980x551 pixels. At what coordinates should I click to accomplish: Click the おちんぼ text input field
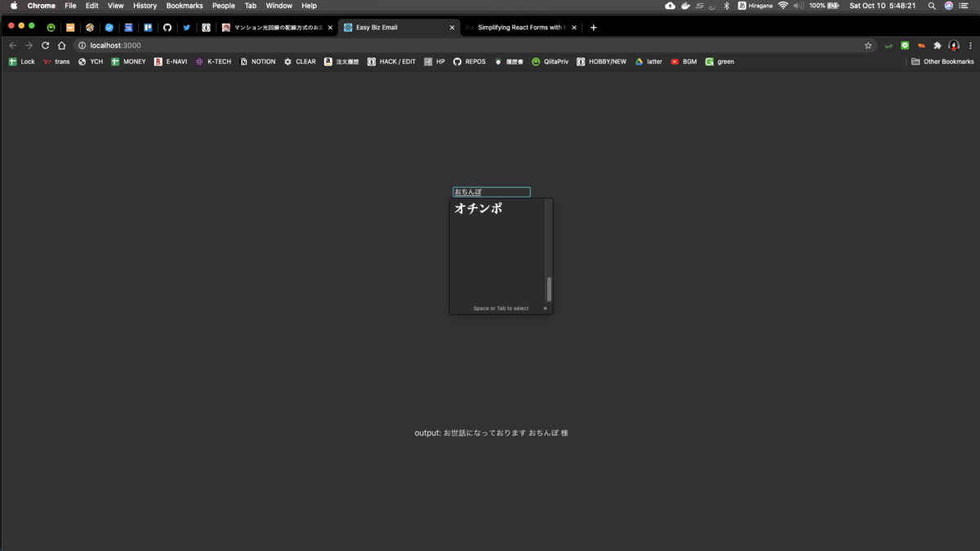[491, 191]
